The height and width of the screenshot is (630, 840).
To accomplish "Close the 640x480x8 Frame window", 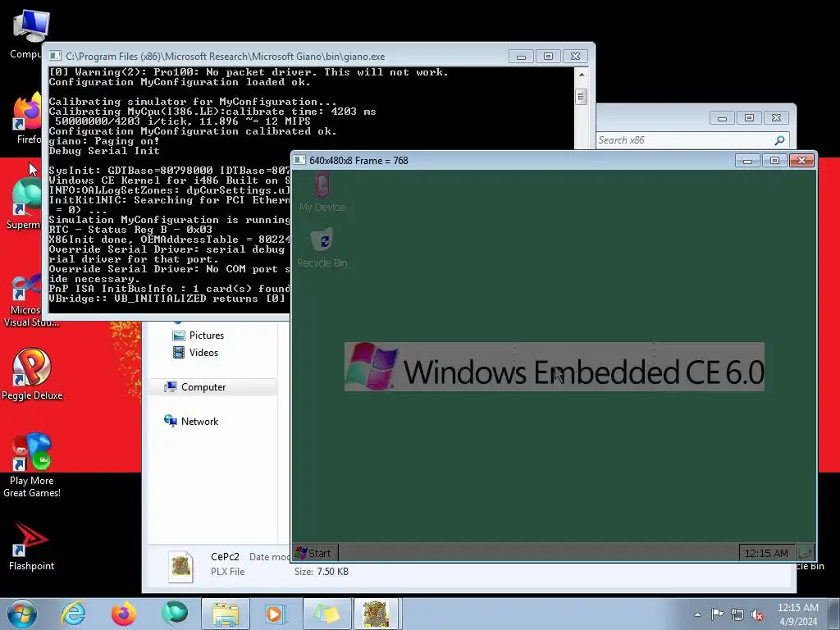I will [x=801, y=160].
